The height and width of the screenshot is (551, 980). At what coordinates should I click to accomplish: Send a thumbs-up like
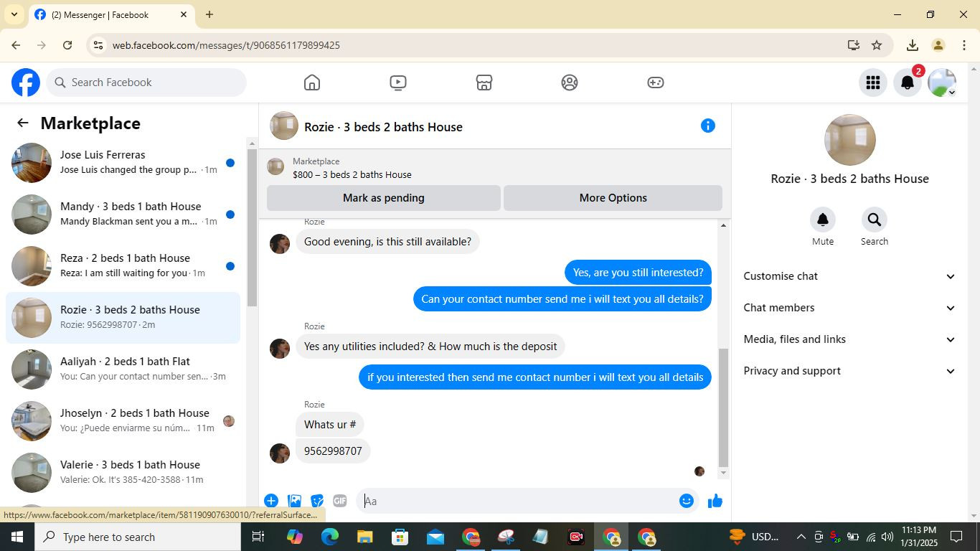click(x=715, y=501)
